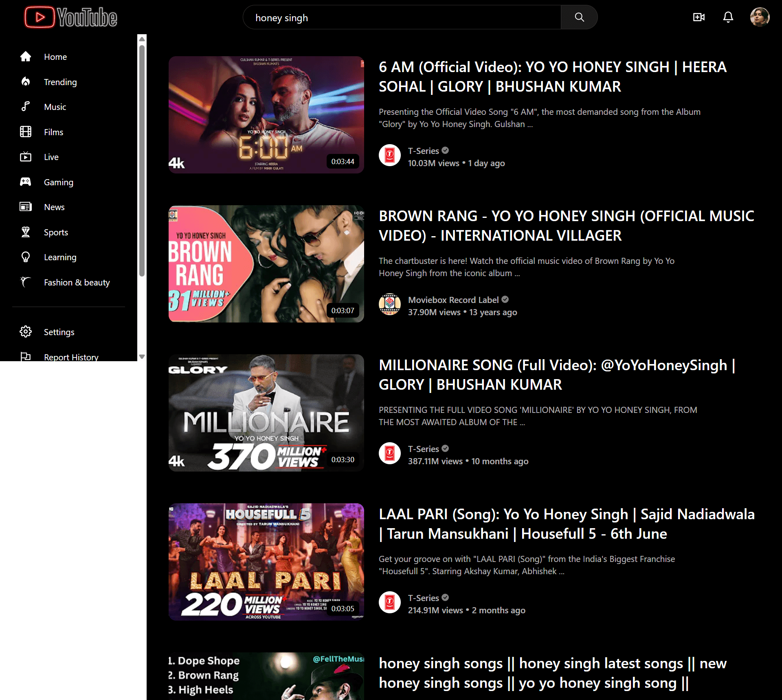Click the Create video icon
The height and width of the screenshot is (700, 782).
pos(699,17)
